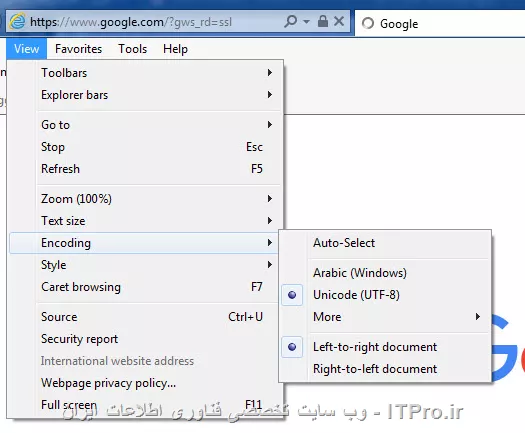Open the Favorites menu
Viewport: 525px width, 433px height.
click(78, 49)
